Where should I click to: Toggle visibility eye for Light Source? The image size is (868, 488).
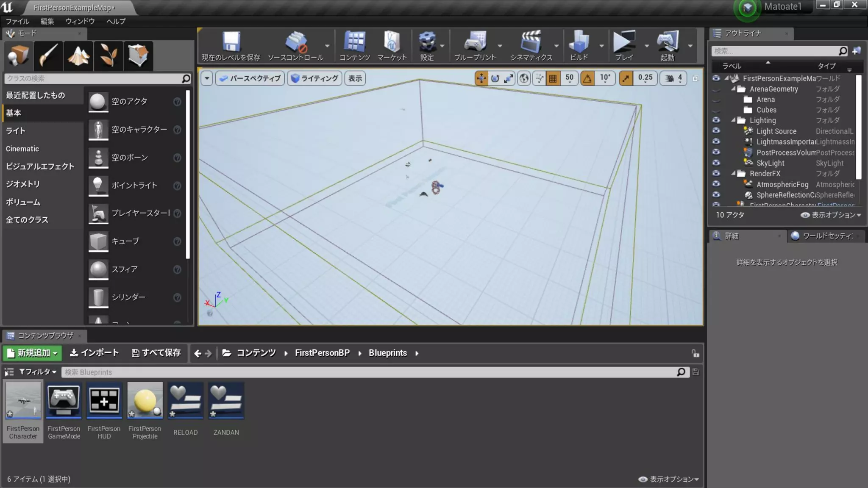point(716,131)
